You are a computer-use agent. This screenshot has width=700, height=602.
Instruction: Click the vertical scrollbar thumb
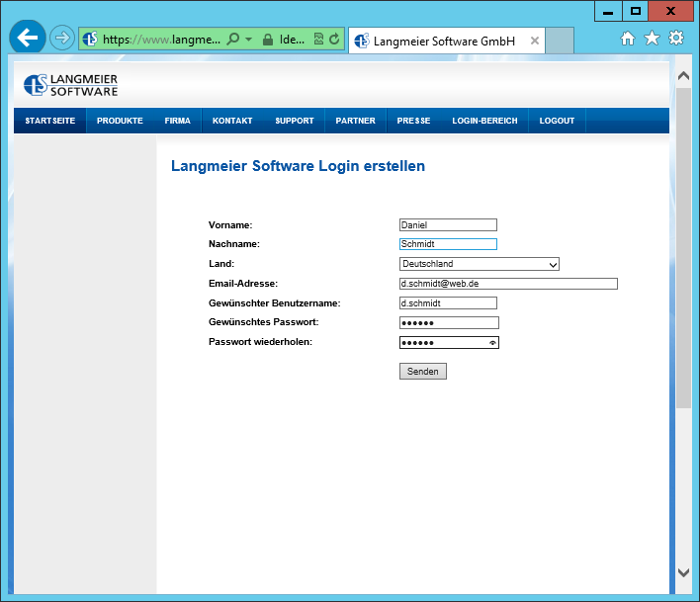click(683, 248)
